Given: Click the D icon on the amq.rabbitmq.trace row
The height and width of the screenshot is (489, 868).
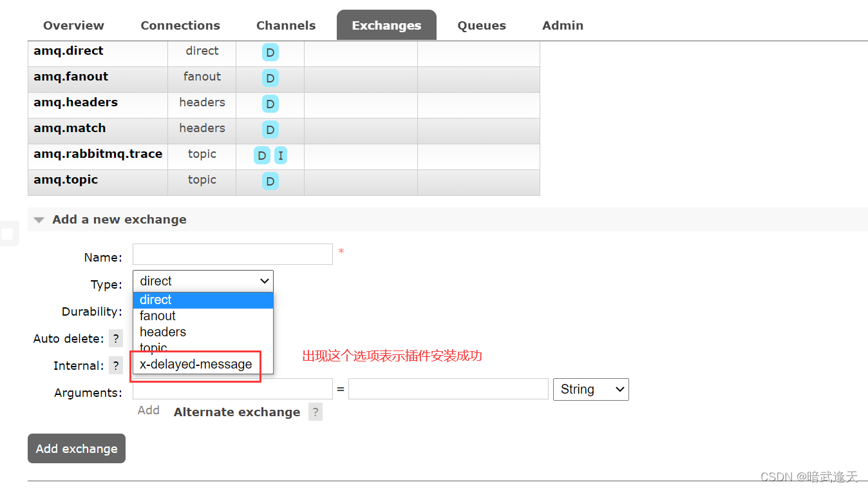Looking at the screenshot, I should click(261, 155).
